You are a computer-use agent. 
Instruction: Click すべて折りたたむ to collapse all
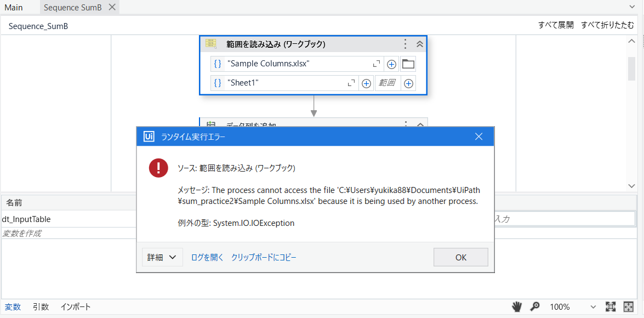pyautogui.click(x=607, y=25)
